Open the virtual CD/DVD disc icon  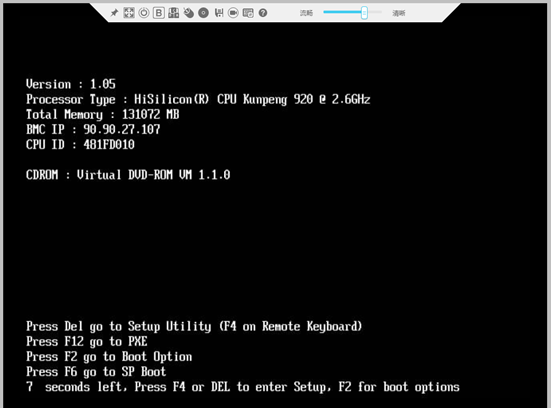pos(203,13)
